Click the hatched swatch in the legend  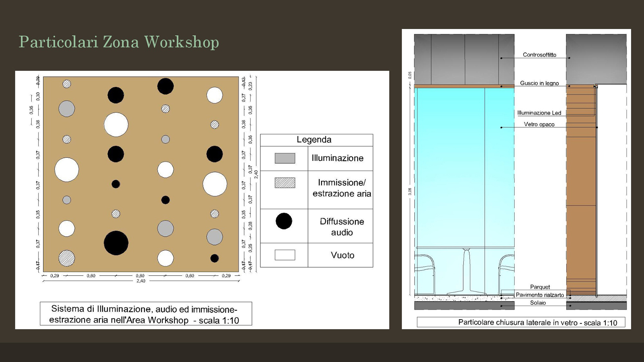click(285, 183)
